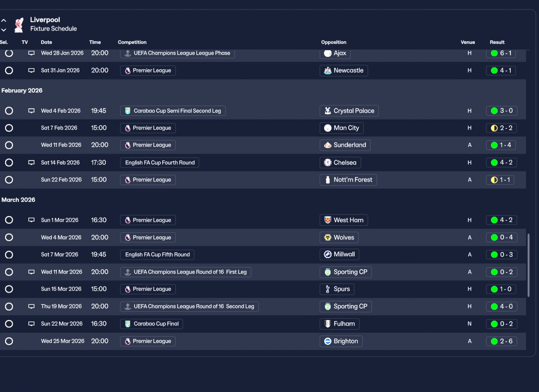539x392 pixels.
Task: Click the TV icon on the Newcastle fixture
Action: pyautogui.click(x=31, y=71)
